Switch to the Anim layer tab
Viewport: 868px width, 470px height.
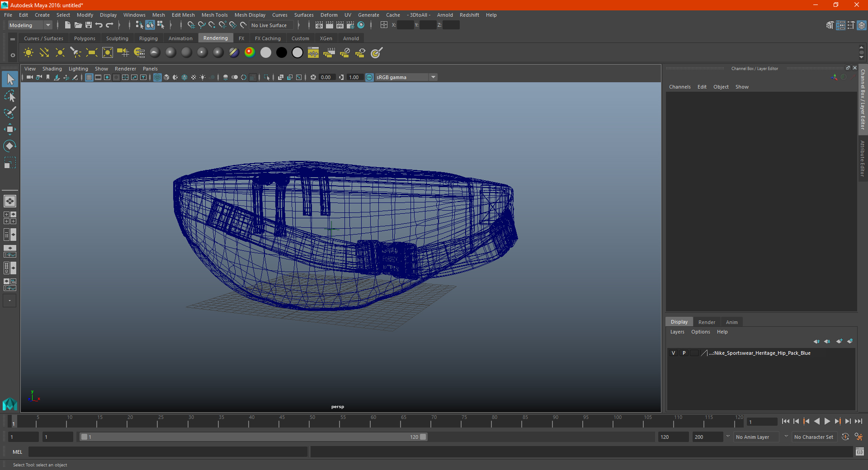pos(731,322)
